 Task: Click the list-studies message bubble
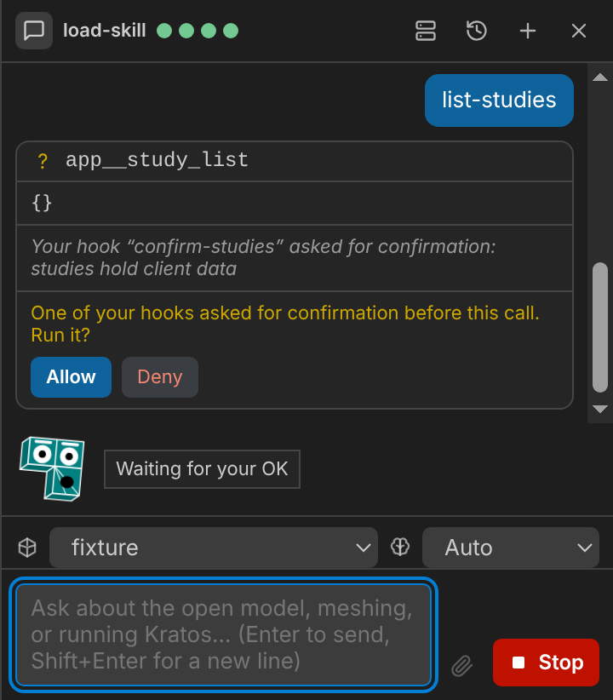tap(499, 100)
